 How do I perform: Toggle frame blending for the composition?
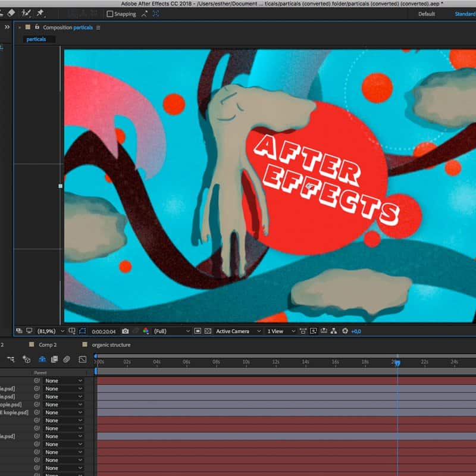(x=54, y=359)
